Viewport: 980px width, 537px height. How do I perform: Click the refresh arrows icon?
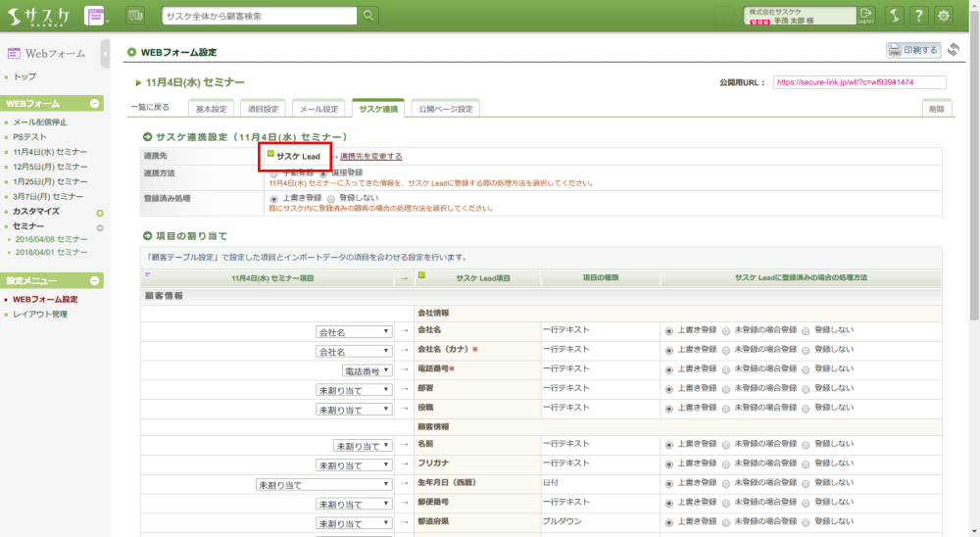coord(954,50)
